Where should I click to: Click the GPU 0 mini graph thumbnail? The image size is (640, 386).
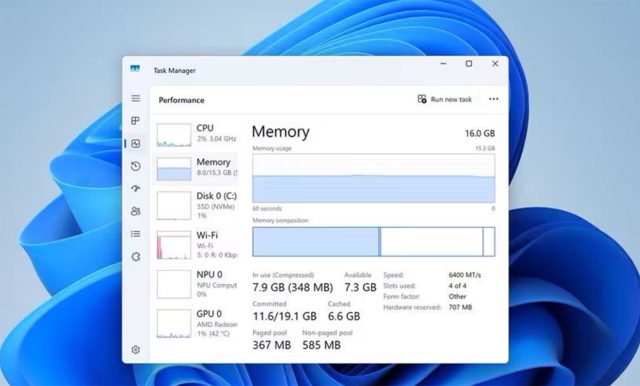(174, 324)
